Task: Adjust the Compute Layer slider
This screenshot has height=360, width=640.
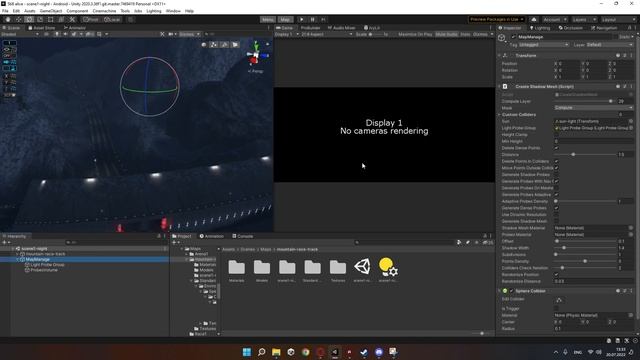Action: click(584, 101)
